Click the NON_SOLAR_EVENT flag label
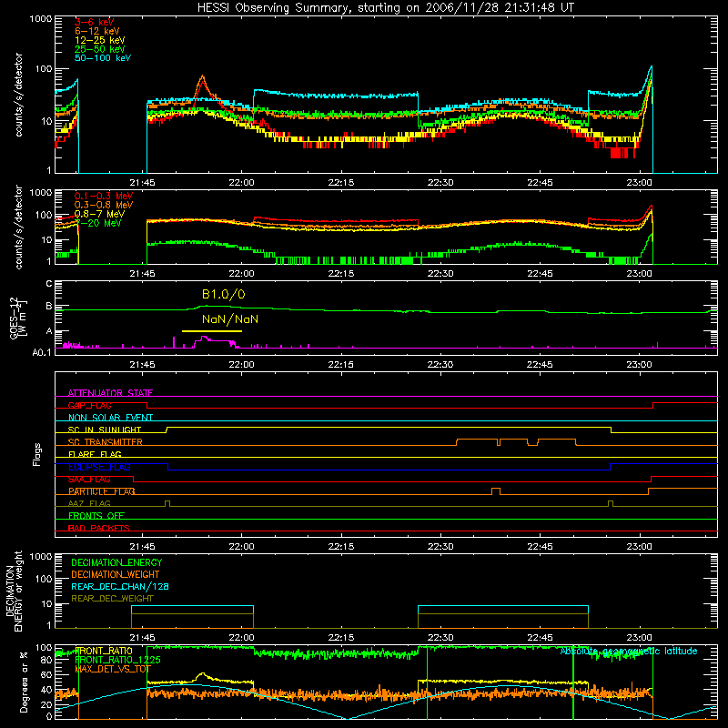Image resolution: width=728 pixels, height=728 pixels. coord(110,418)
